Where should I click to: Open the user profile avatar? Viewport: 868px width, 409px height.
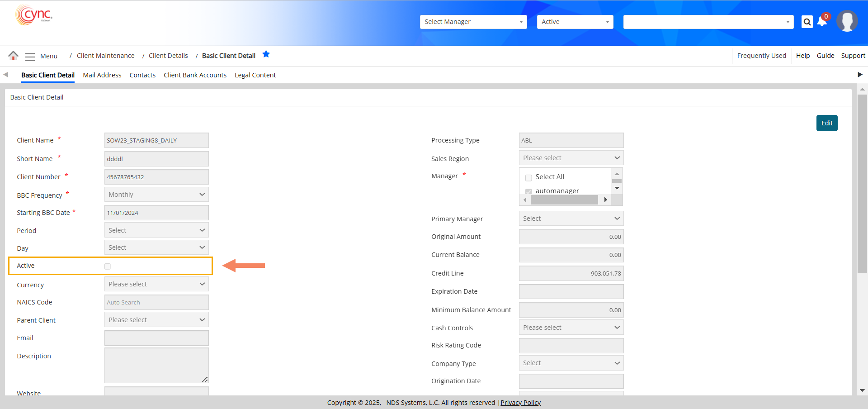click(x=846, y=21)
